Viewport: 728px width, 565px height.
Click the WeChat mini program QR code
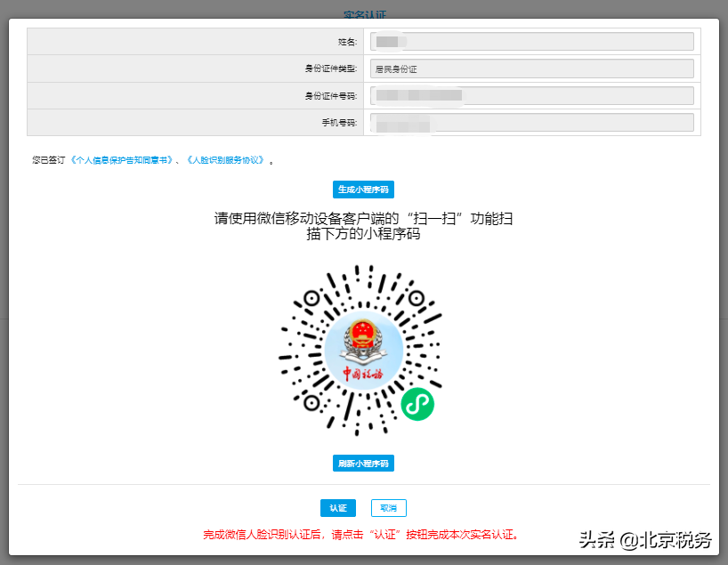point(360,351)
